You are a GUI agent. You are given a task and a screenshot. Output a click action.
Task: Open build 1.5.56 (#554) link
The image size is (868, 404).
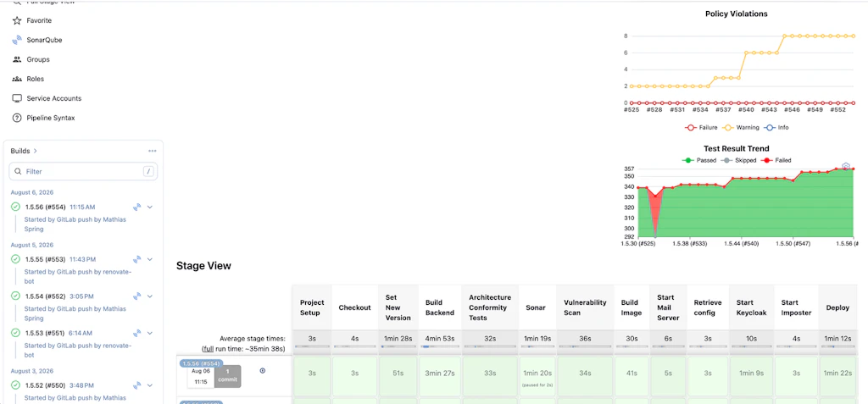46,207
